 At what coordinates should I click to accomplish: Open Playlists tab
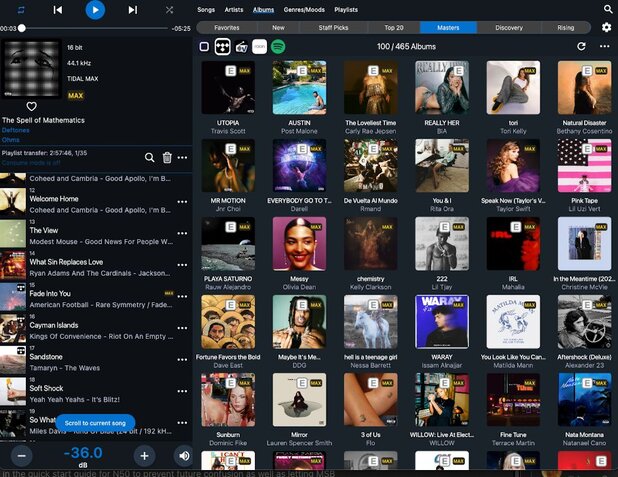(x=346, y=9)
